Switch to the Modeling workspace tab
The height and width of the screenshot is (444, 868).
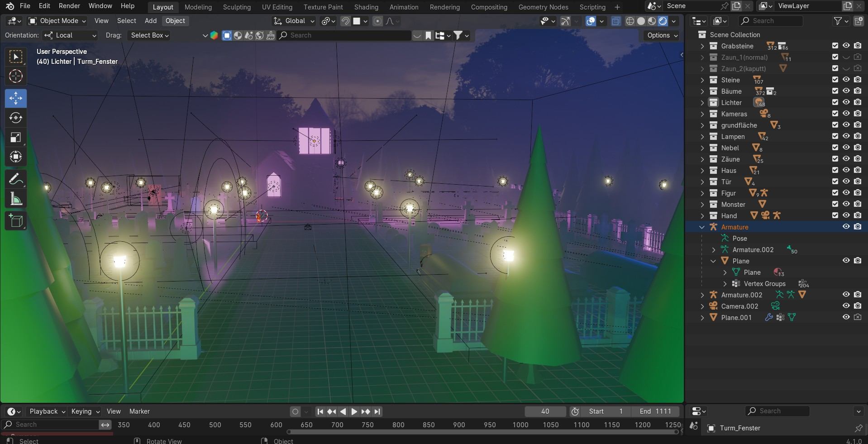tap(198, 7)
